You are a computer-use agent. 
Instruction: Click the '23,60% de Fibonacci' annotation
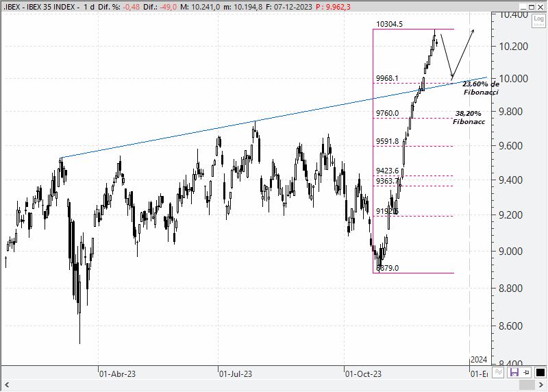click(481, 88)
